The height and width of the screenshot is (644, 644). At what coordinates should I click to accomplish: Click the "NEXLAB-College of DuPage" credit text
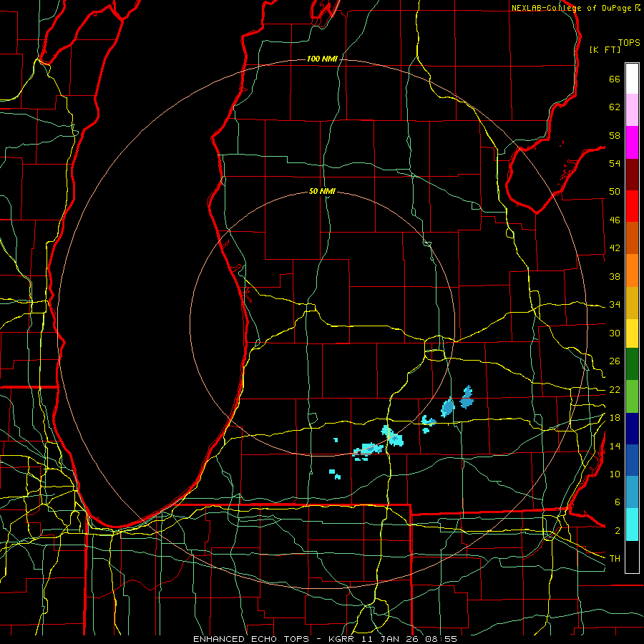(x=572, y=8)
